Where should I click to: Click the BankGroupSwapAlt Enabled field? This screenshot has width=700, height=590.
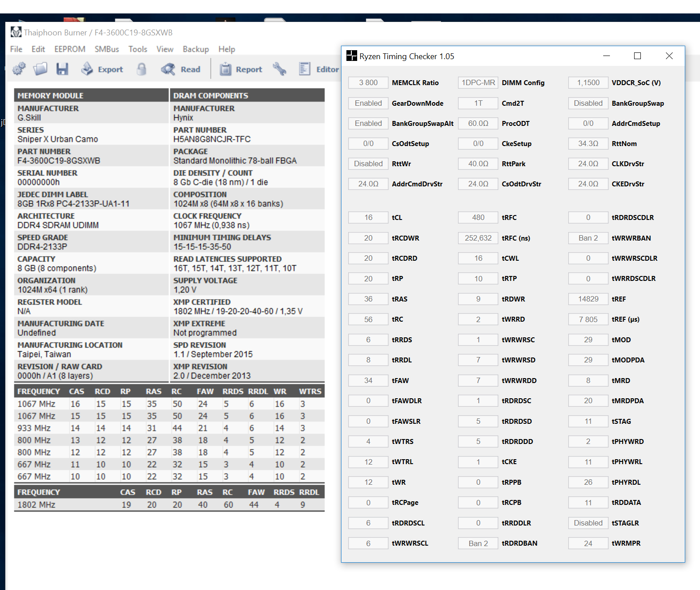368,123
